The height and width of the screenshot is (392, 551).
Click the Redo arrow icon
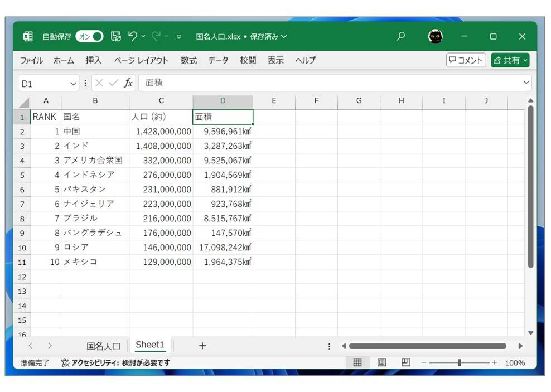click(x=156, y=36)
